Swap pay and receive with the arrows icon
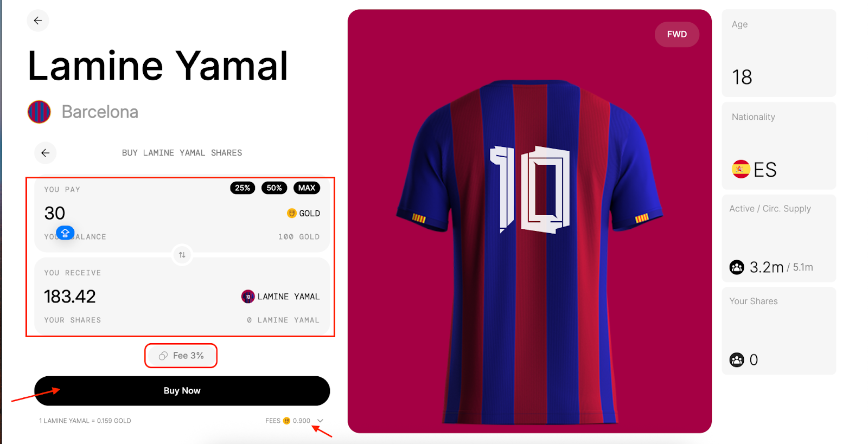The width and height of the screenshot is (868, 444). 182,255
